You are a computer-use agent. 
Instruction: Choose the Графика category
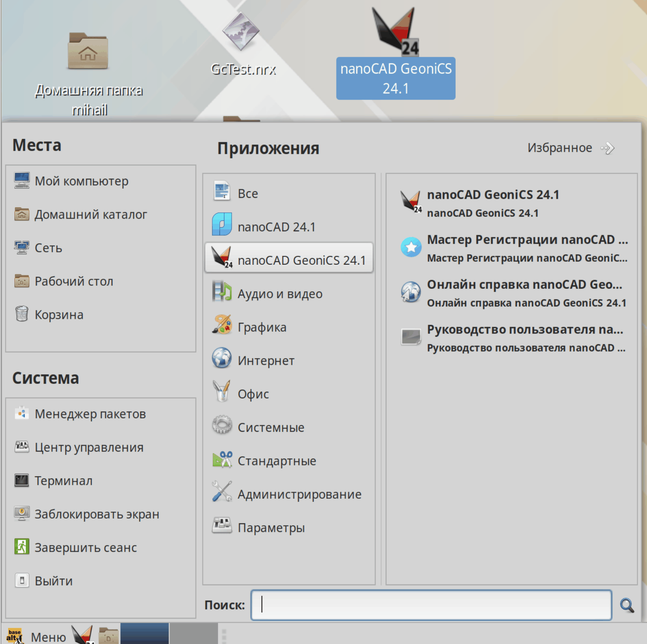point(262,327)
